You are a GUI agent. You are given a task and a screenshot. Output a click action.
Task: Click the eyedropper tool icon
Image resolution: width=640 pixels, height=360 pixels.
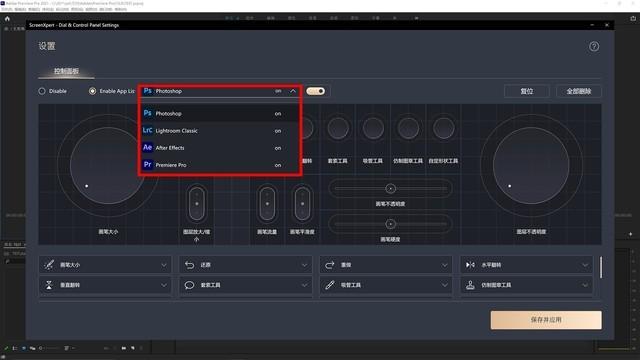click(x=330, y=285)
